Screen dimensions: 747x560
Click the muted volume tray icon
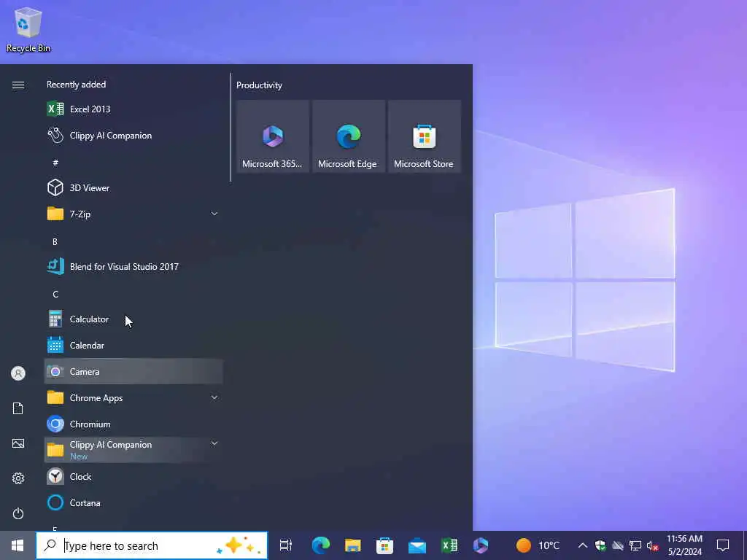tap(653, 545)
